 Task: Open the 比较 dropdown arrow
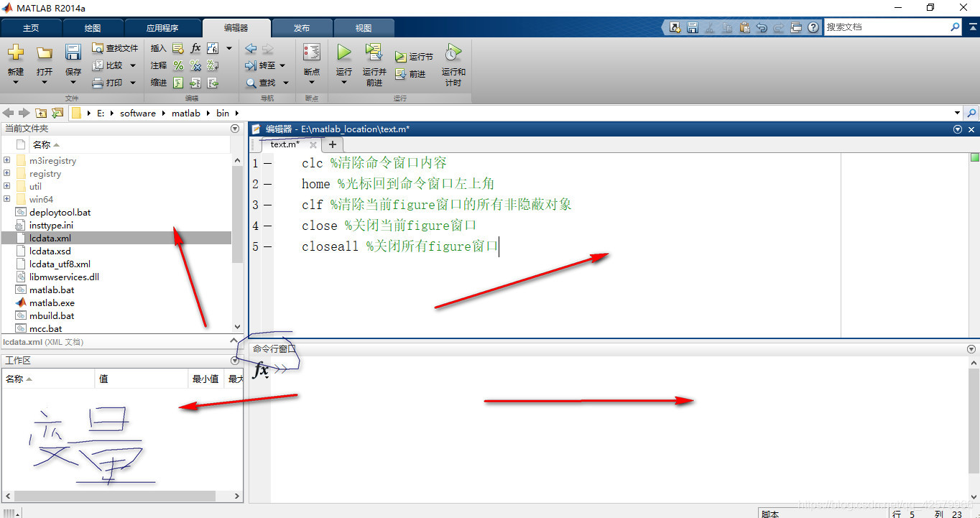tap(133, 65)
